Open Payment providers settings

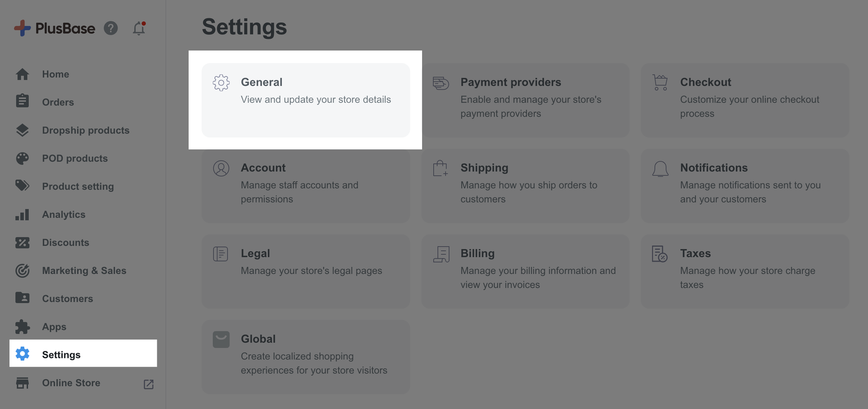coord(525,100)
